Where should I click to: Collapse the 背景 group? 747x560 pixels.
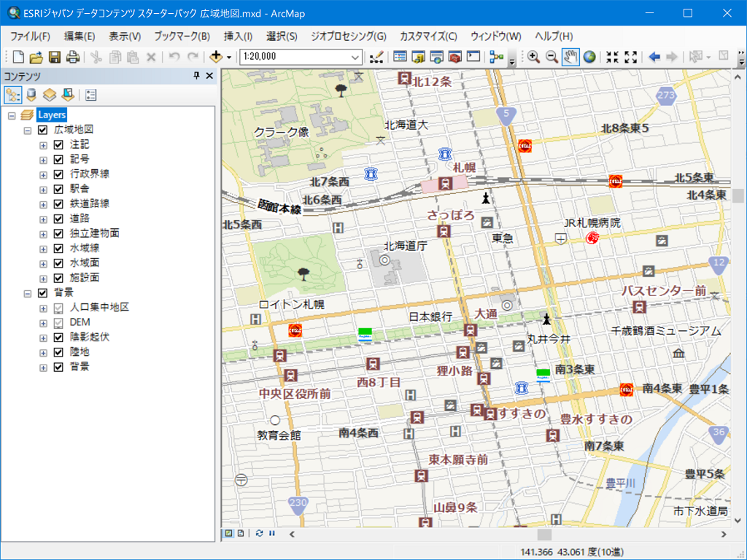(28, 293)
